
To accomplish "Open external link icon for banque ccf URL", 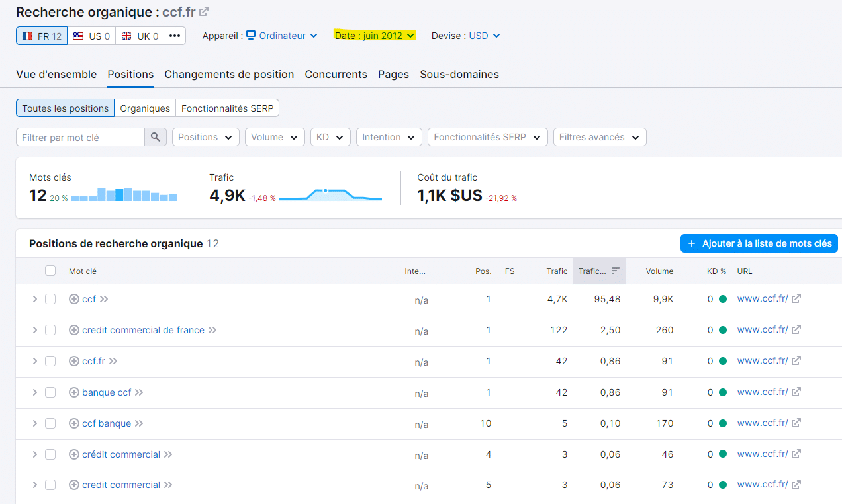I will pos(796,392).
